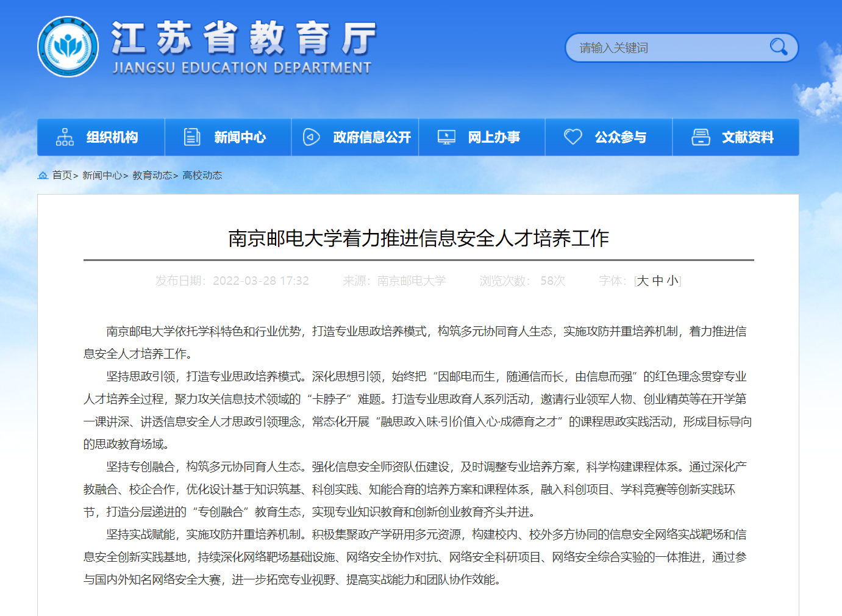Click the organization chart icon beside 组织机构
Viewport: 842px width, 616px height.
tap(65, 137)
